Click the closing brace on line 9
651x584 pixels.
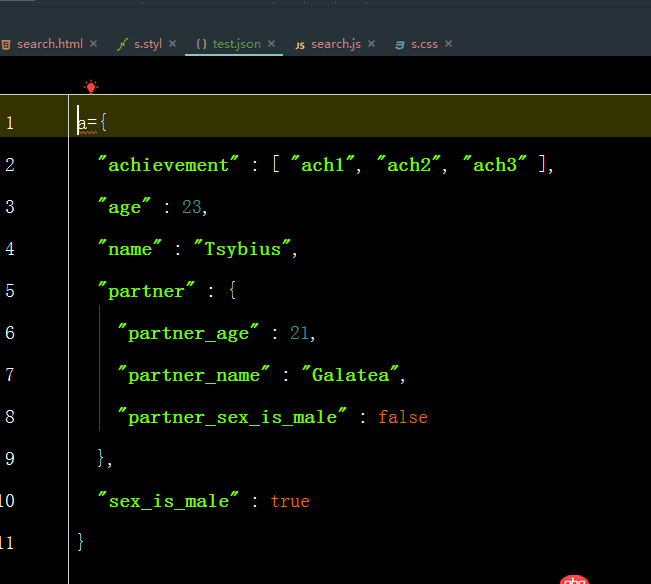101,459
